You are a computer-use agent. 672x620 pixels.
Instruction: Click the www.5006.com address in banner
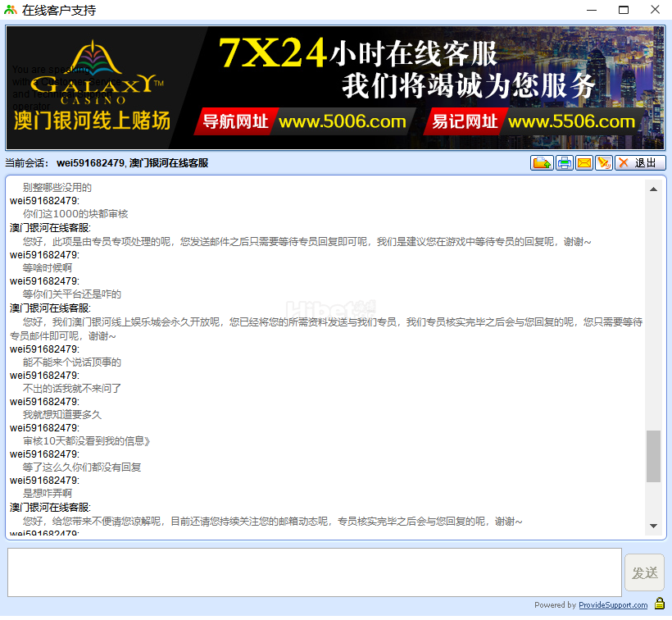click(x=342, y=122)
